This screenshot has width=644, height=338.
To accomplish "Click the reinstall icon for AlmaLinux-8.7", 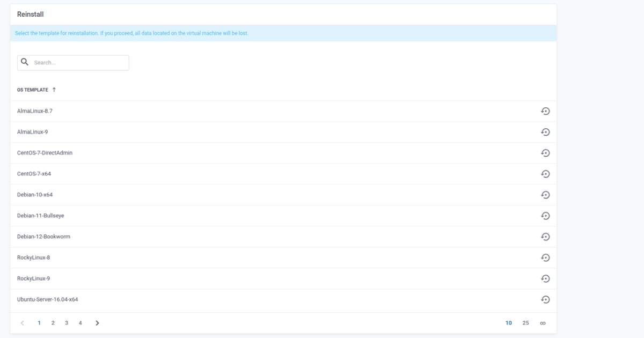I will 545,111.
